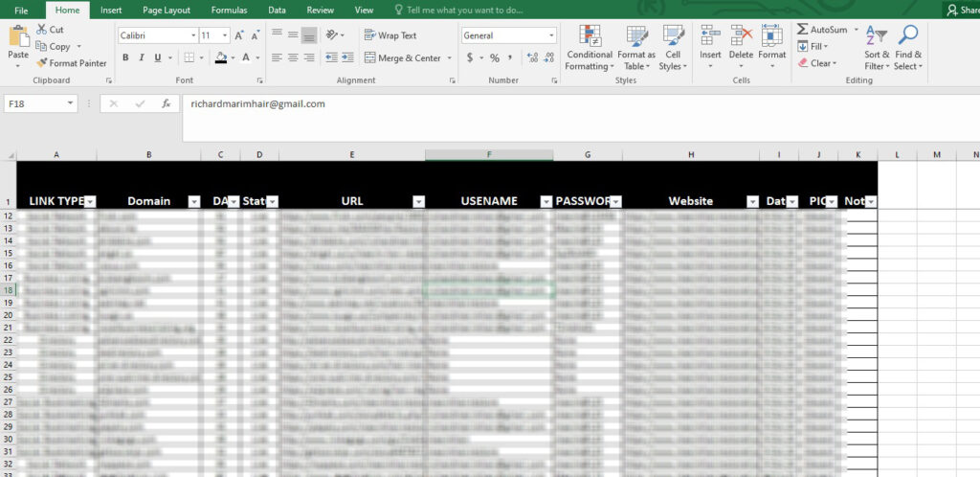
Task: Click Decrease Indent icon
Action: 331,57
